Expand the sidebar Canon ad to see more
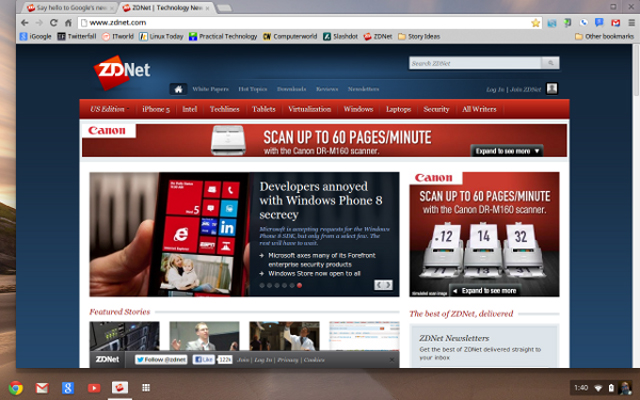This screenshot has height=400, width=640. click(x=485, y=291)
